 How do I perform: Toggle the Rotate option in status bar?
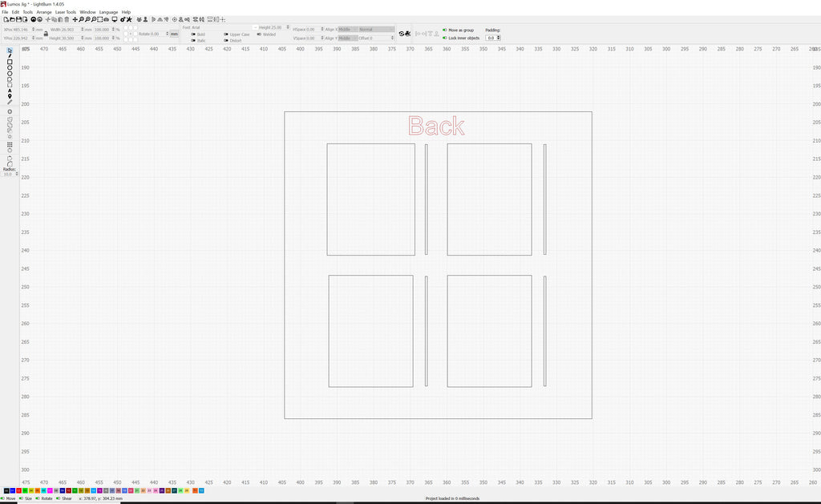tap(38, 498)
